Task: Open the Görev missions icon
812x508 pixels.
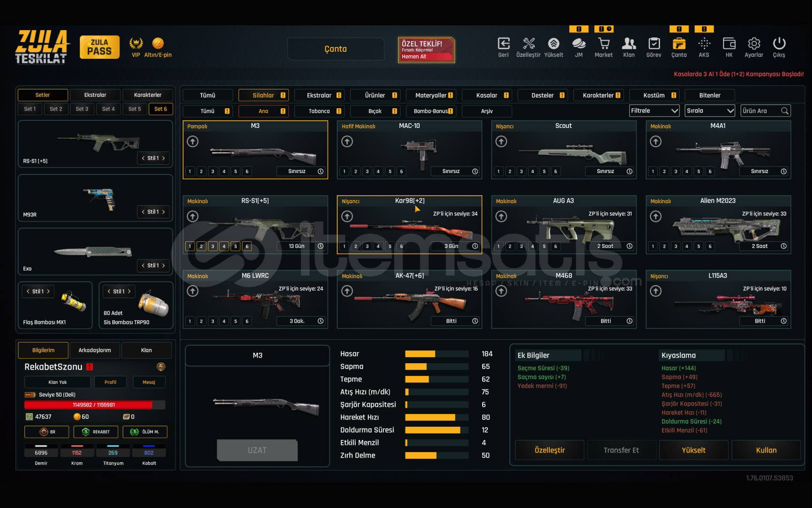Action: (654, 44)
